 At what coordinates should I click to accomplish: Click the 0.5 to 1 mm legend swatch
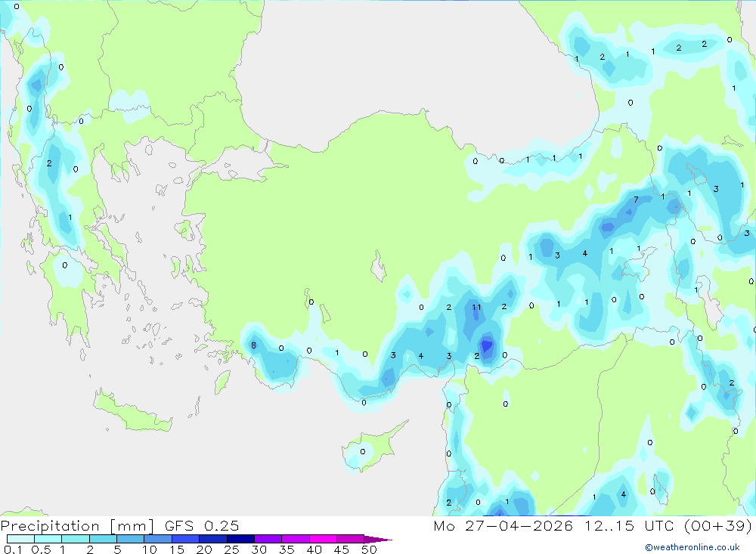tap(48, 539)
